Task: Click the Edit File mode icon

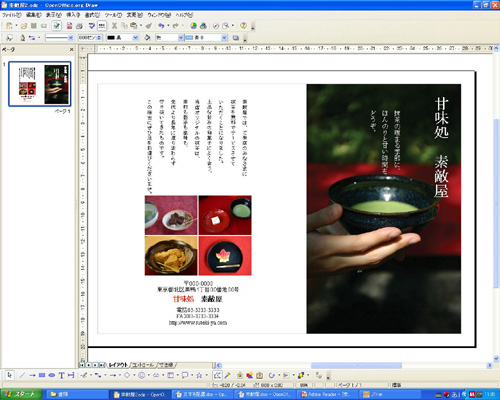Action: tap(57, 26)
